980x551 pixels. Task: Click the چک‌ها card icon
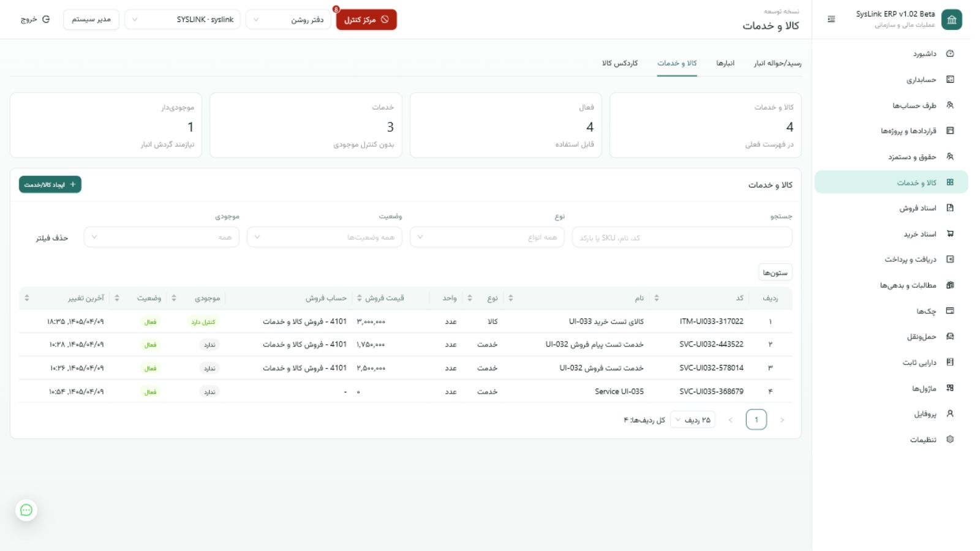click(x=950, y=311)
